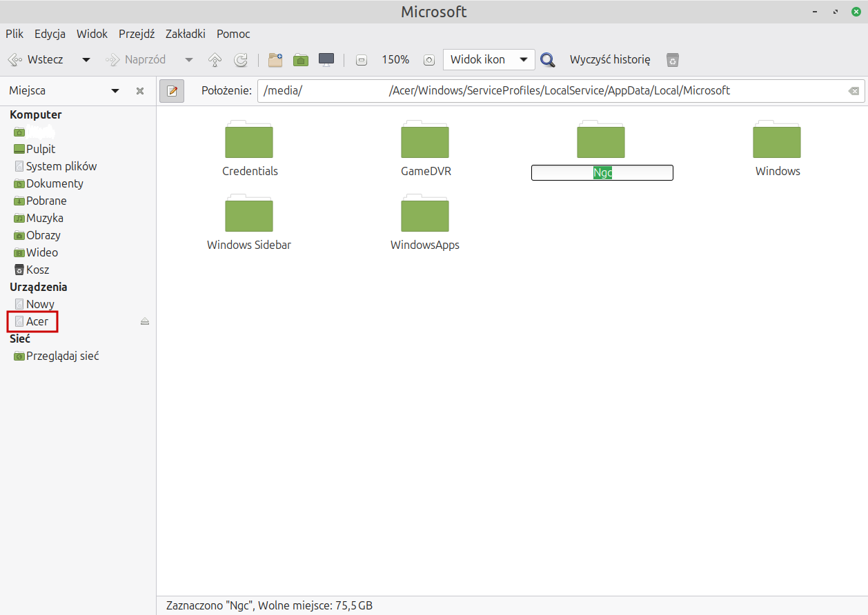Click the trash icon beside Wyczyść historię

point(673,60)
